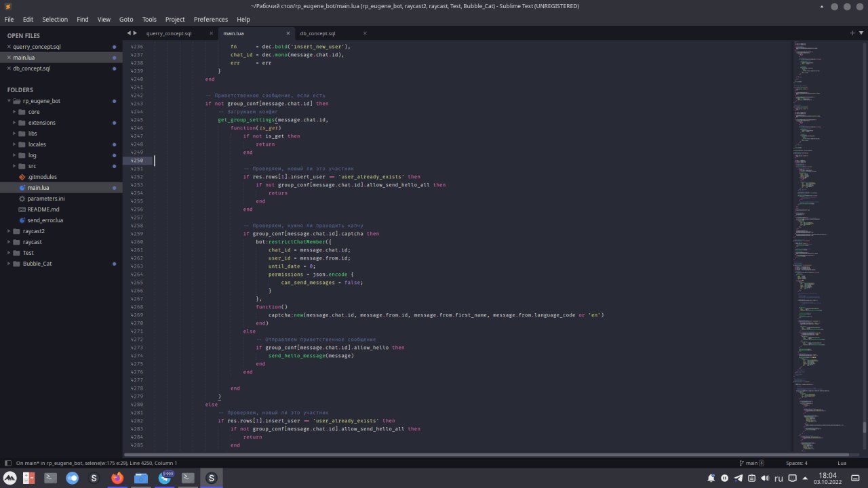Screen dimensions: 868x488
Task: Open the Goto menu
Action: [126, 20]
